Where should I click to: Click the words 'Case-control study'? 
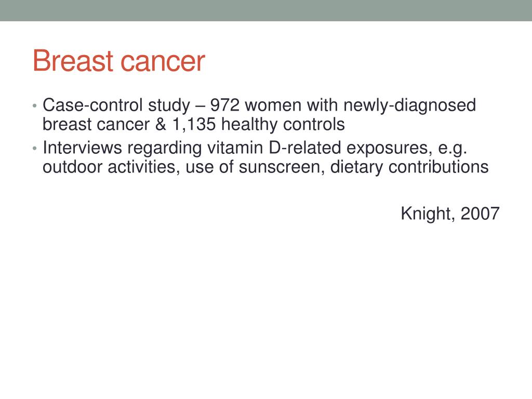click(x=116, y=106)
